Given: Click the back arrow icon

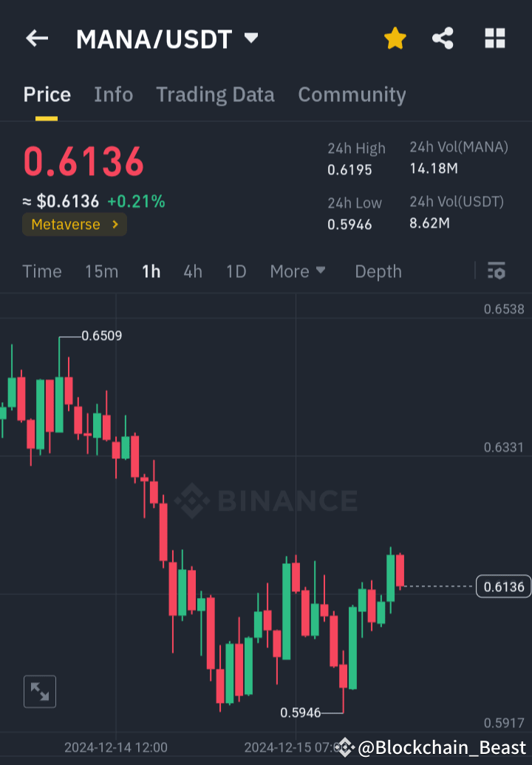Looking at the screenshot, I should 37,38.
